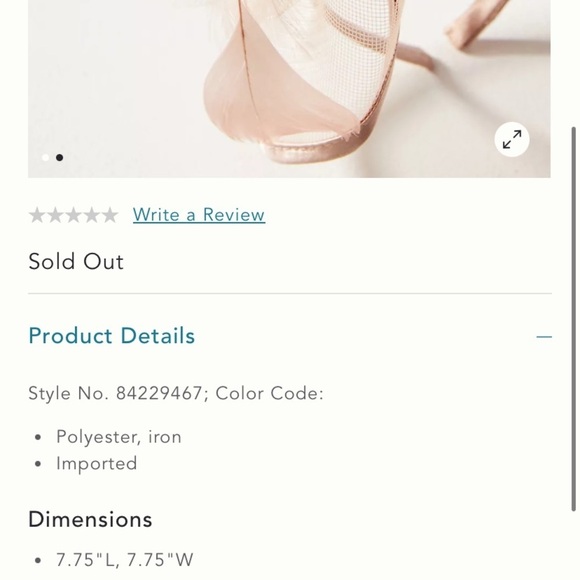Click the vertical scrollbar on right edge

[573, 319]
